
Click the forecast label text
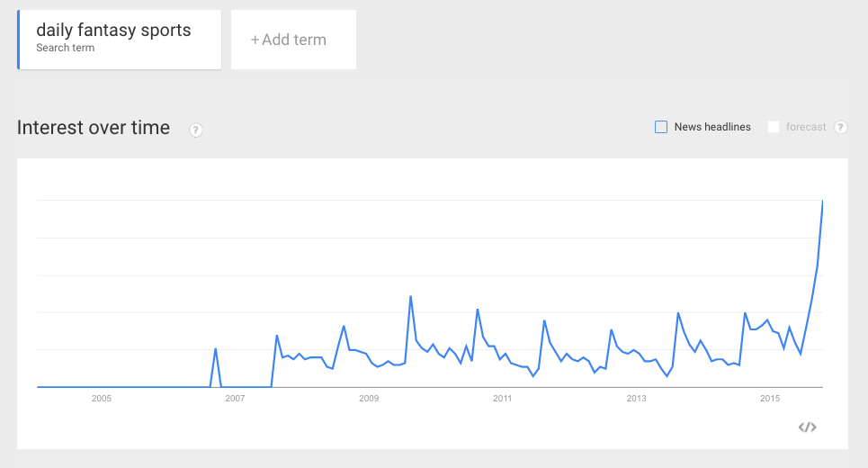[x=805, y=127]
